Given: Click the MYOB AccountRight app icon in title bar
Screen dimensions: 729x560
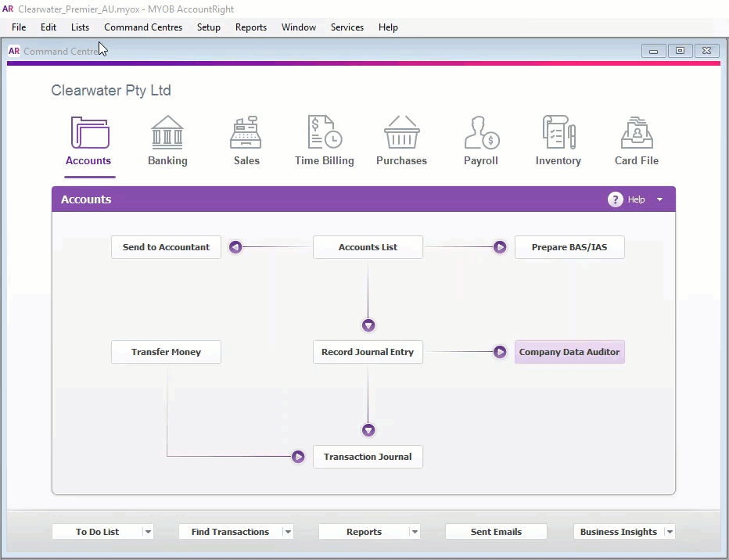Looking at the screenshot, I should point(8,9).
